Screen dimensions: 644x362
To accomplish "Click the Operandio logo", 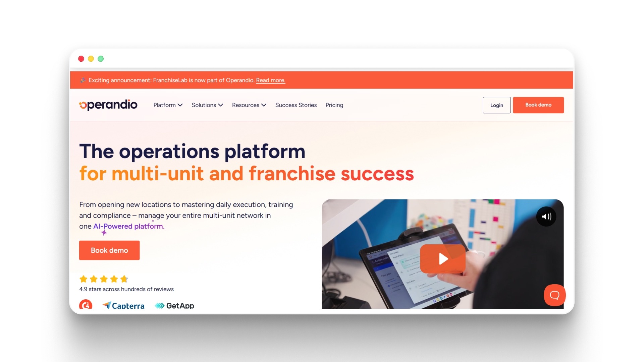I will point(108,105).
